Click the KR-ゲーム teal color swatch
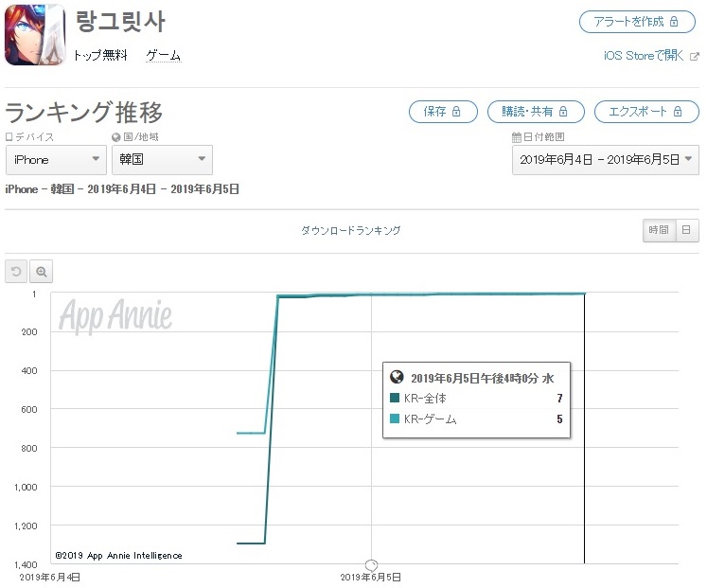The width and height of the screenshot is (707, 588). pyautogui.click(x=396, y=419)
